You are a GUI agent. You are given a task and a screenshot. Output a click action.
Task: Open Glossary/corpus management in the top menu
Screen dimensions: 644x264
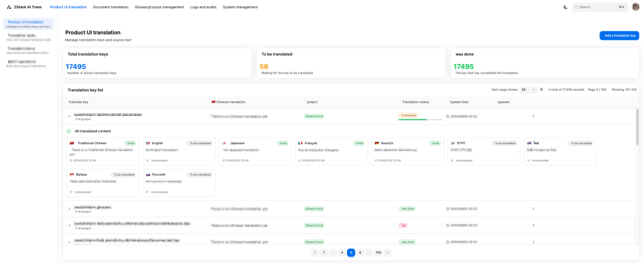[159, 7]
